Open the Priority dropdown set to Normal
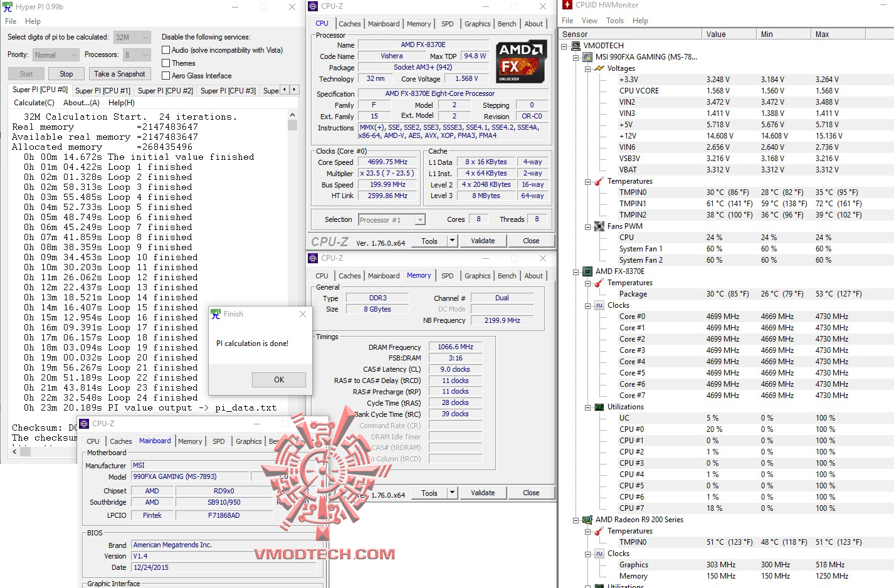This screenshot has width=894, height=588. [x=56, y=55]
